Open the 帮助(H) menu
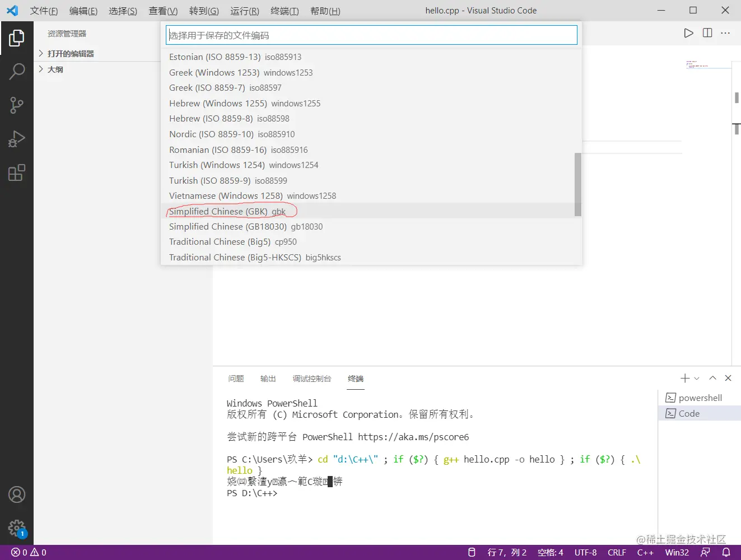The image size is (741, 560). (x=325, y=11)
